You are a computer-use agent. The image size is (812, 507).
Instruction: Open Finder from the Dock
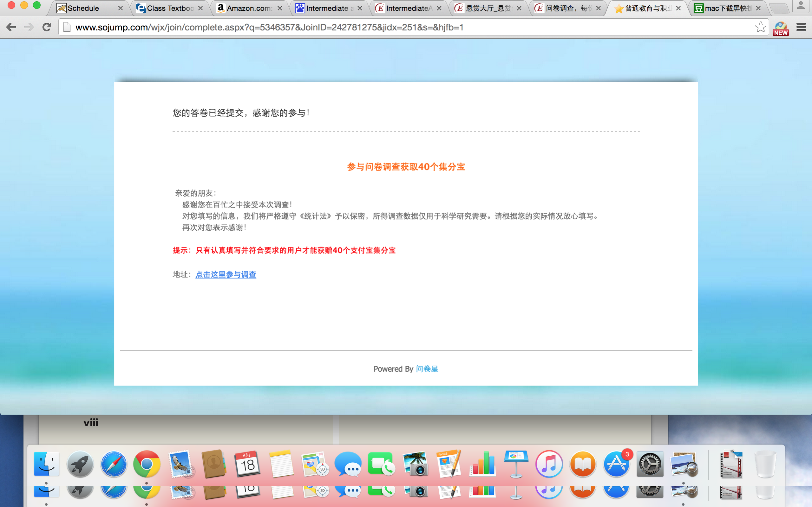(x=46, y=464)
